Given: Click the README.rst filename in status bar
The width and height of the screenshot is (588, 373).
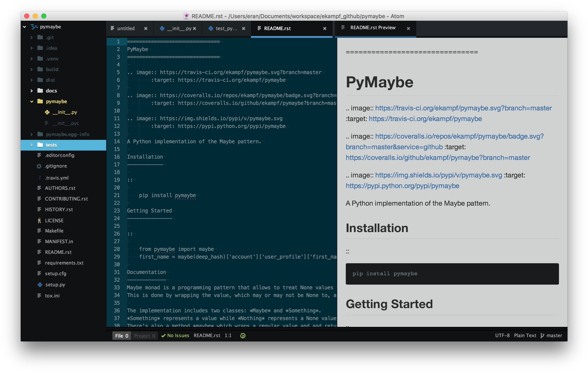Looking at the screenshot, I should coord(207,336).
